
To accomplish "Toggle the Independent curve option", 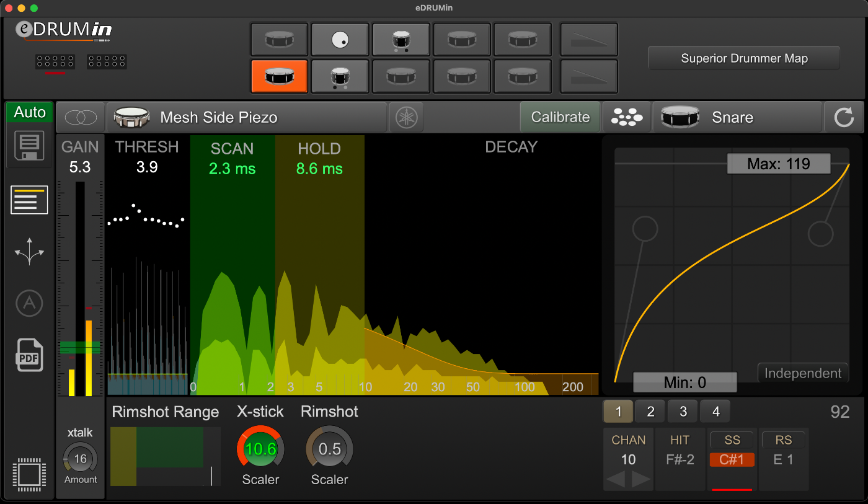I will 803,373.
